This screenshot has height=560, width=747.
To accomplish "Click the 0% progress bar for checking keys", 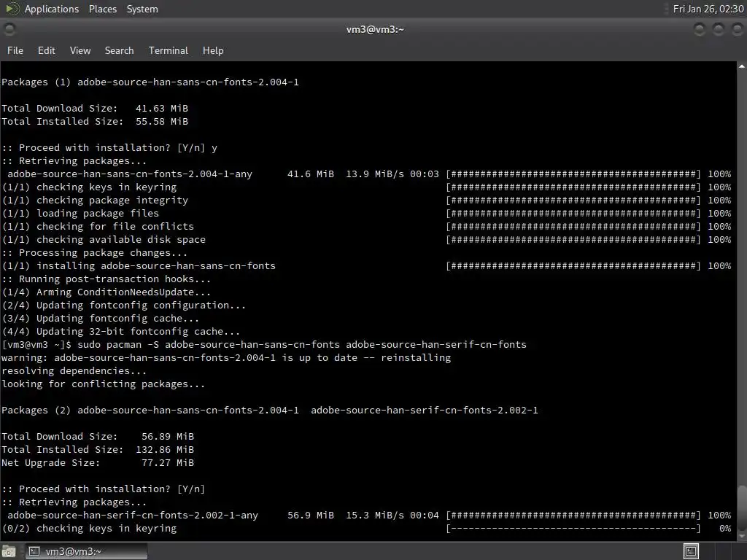I will [573, 529].
